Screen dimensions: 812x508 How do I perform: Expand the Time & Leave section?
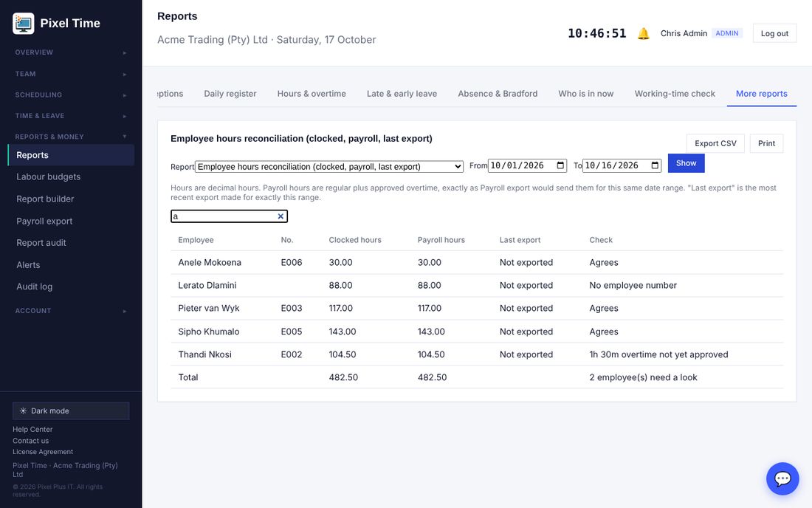tap(71, 116)
